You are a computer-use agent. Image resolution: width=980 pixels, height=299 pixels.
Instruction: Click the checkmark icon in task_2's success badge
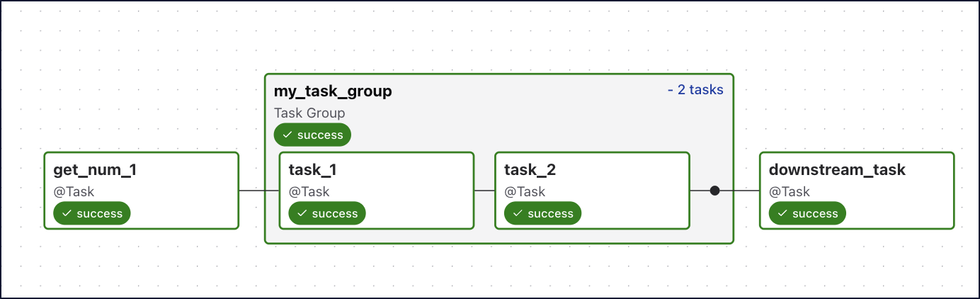tap(517, 213)
